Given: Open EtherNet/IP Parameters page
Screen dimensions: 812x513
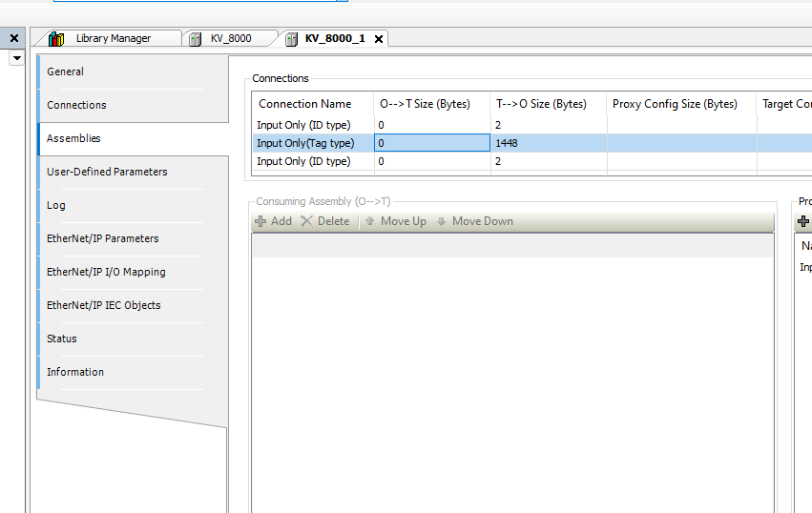Looking at the screenshot, I should tap(102, 238).
